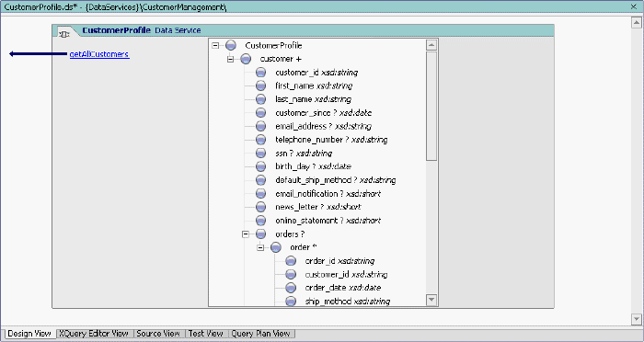This screenshot has height=342, width=644.
Task: Click the schema tree scroll up arrow
Action: point(431,45)
